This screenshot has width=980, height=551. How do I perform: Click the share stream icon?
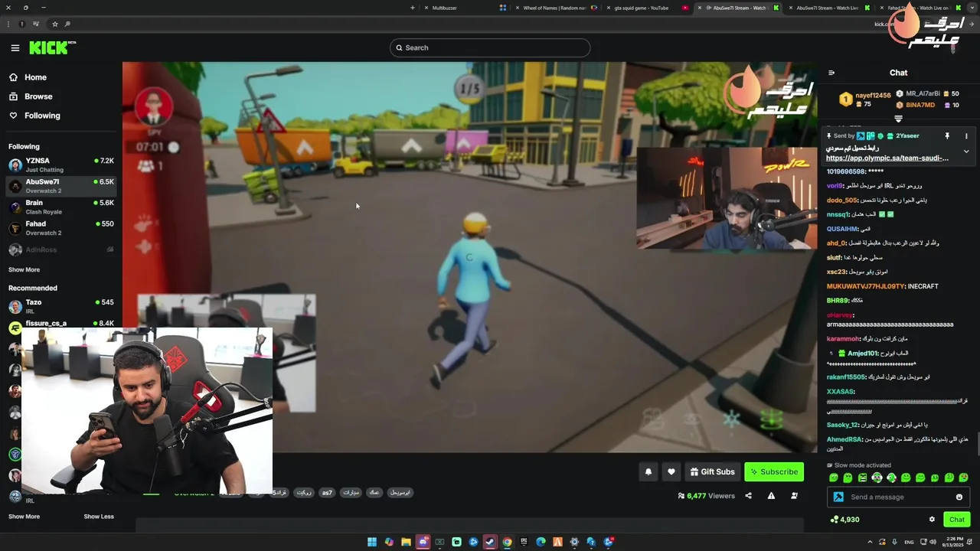[x=748, y=496]
